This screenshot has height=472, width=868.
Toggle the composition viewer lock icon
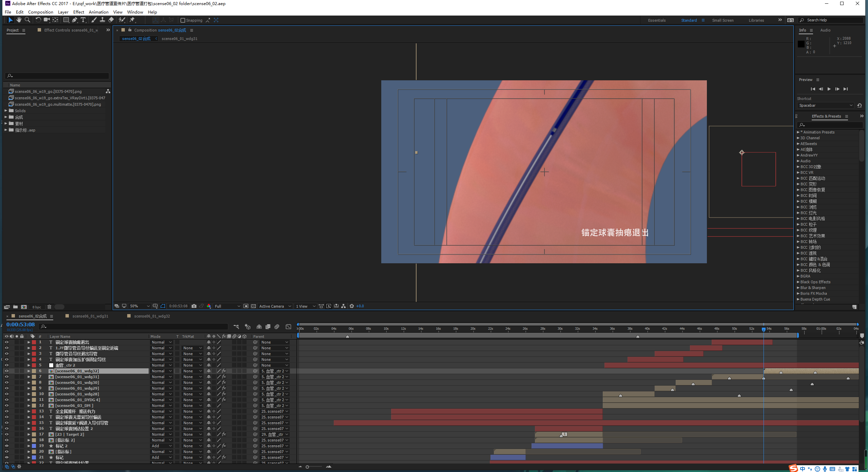point(130,30)
